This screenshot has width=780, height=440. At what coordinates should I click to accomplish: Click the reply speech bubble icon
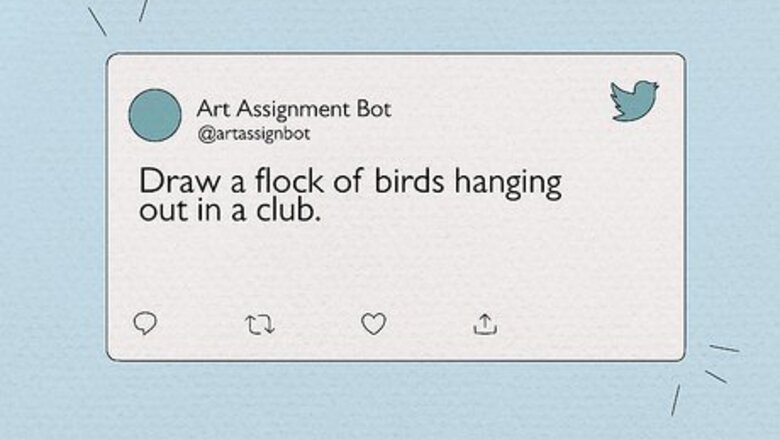click(x=145, y=323)
